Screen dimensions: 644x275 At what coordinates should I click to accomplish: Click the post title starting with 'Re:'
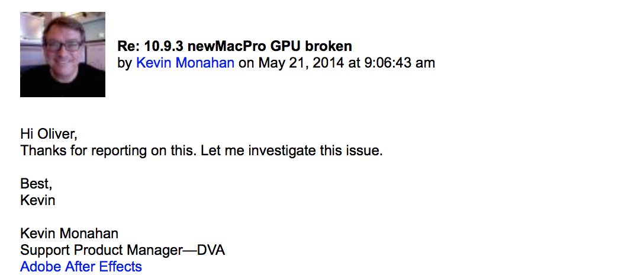(234, 46)
